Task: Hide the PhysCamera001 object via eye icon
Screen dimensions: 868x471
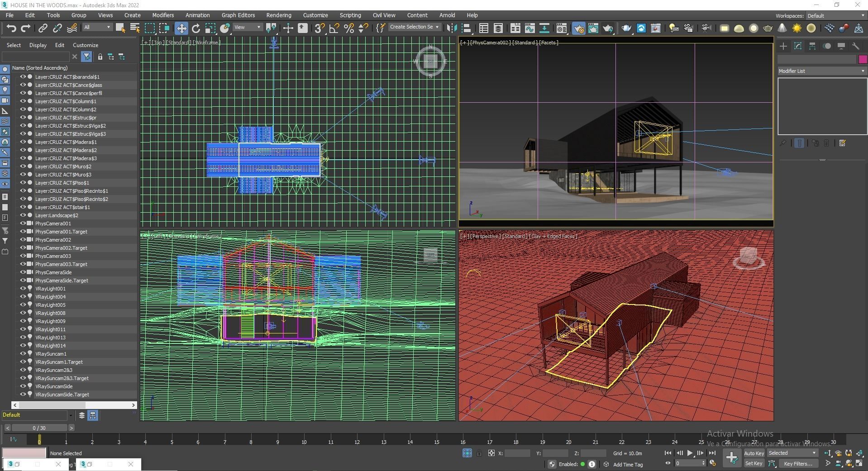Action: [x=23, y=224]
